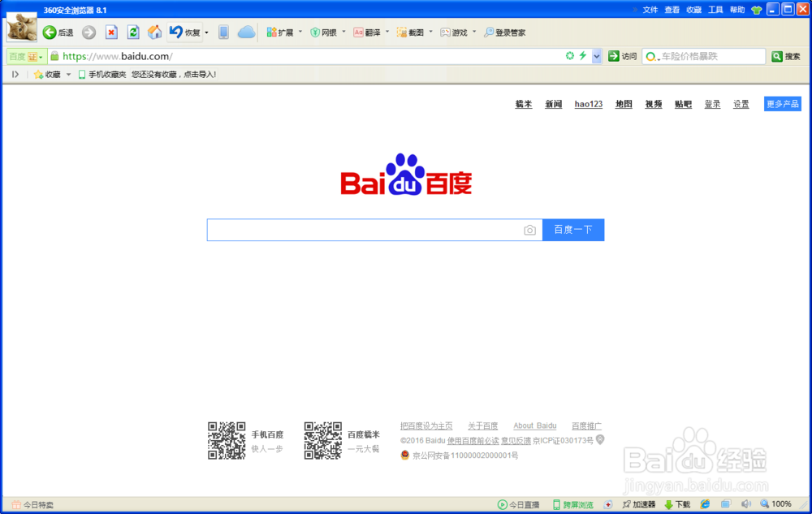
Task: Open address bar history dropdown arrow
Action: pos(597,56)
